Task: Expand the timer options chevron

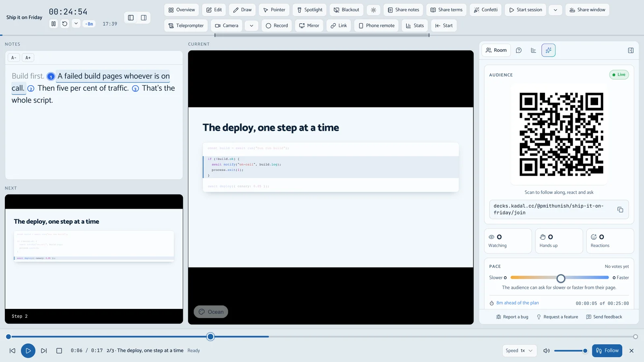Action: tap(76, 24)
